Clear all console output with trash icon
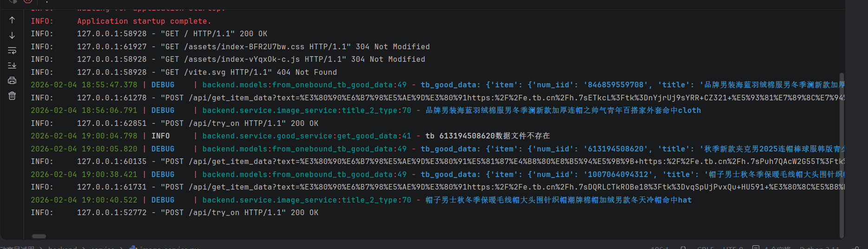Image resolution: width=868 pixels, height=249 pixels. point(12,96)
